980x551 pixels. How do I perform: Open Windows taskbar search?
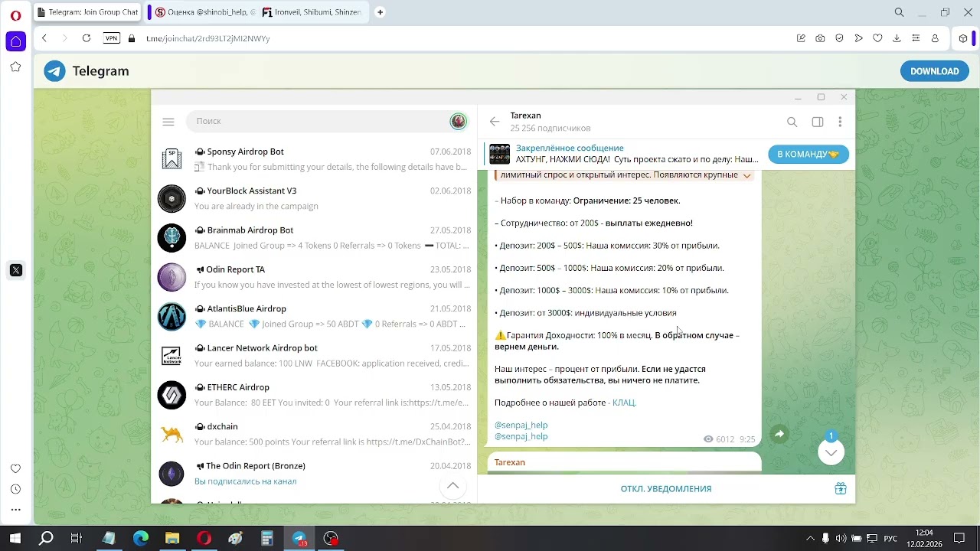[x=46, y=538]
